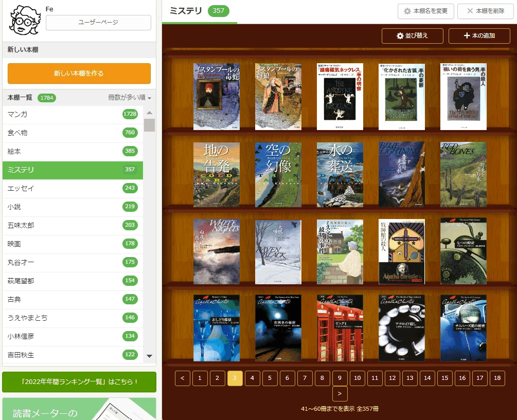517x420 pixels.
Task: Open book イスタンブールの毒蛇
Action: pyautogui.click(x=216, y=97)
